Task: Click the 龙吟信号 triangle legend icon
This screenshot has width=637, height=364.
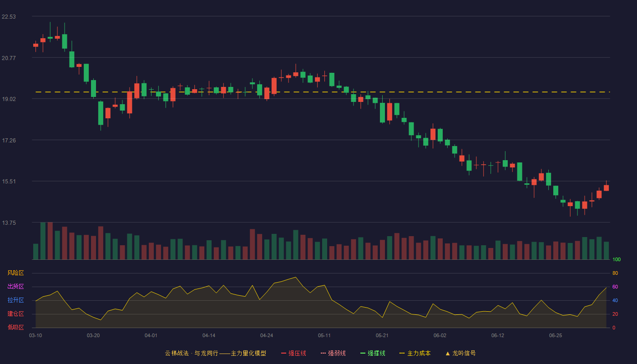Action: (448, 353)
